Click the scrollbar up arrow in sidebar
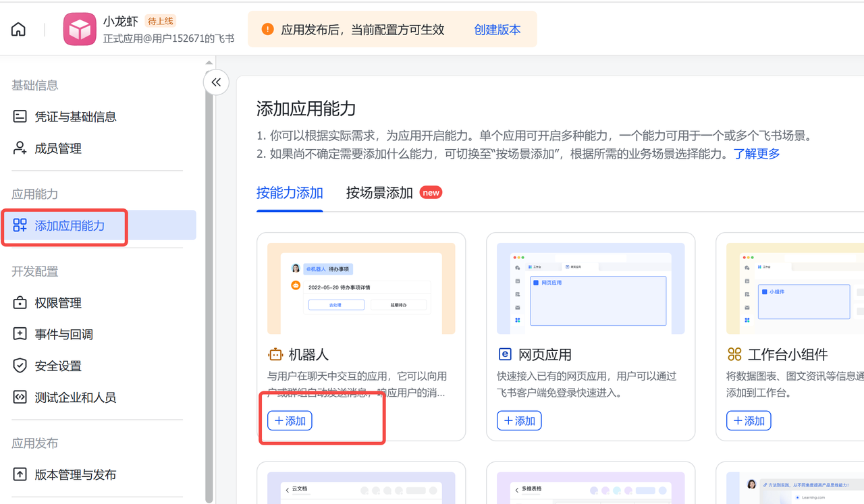The height and width of the screenshot is (504, 864). point(209,62)
